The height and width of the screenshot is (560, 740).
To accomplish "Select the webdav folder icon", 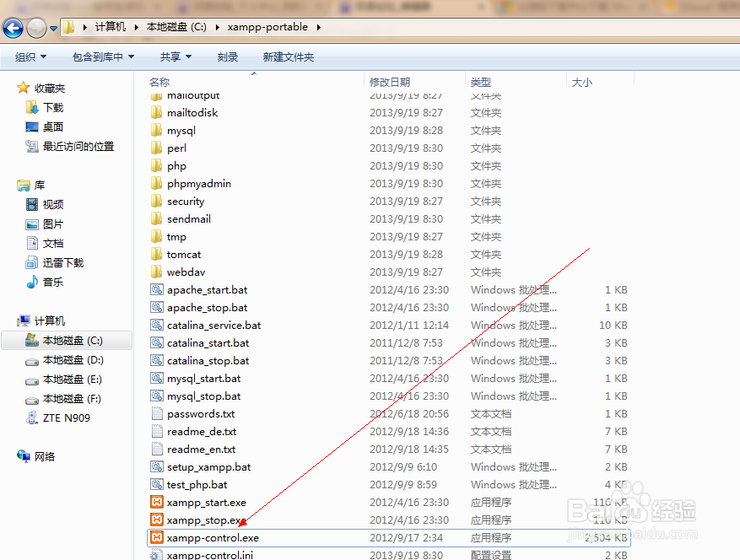I will click(157, 272).
